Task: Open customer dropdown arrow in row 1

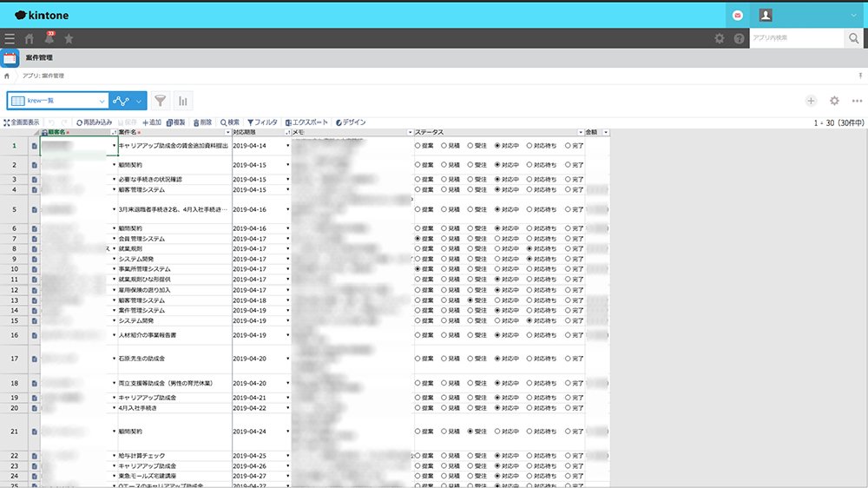Action: 114,146
